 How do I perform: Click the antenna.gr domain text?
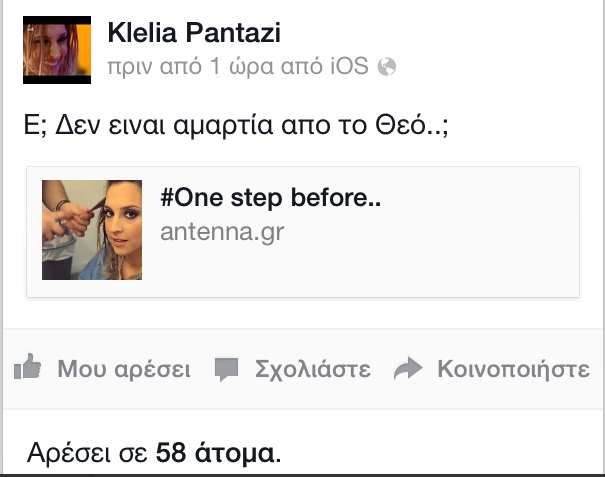click(x=222, y=232)
